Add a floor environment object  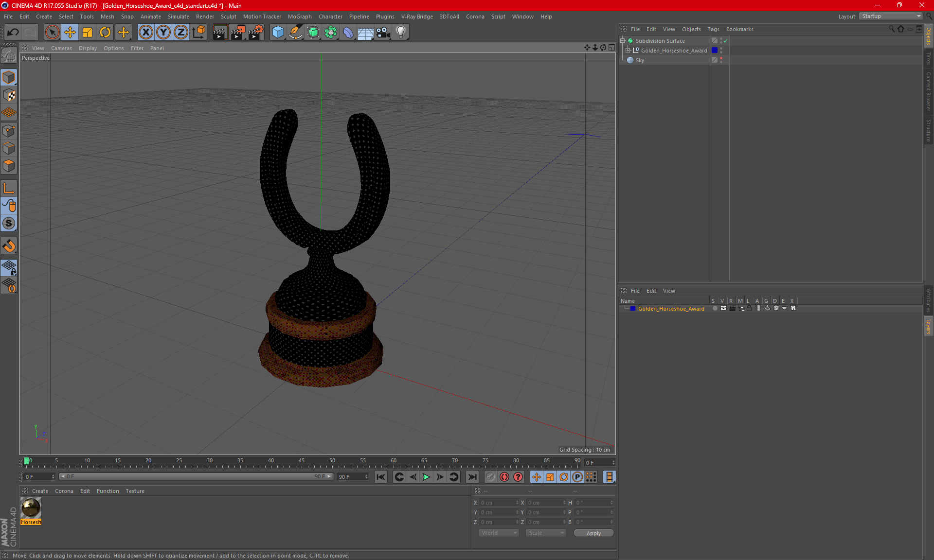(366, 33)
